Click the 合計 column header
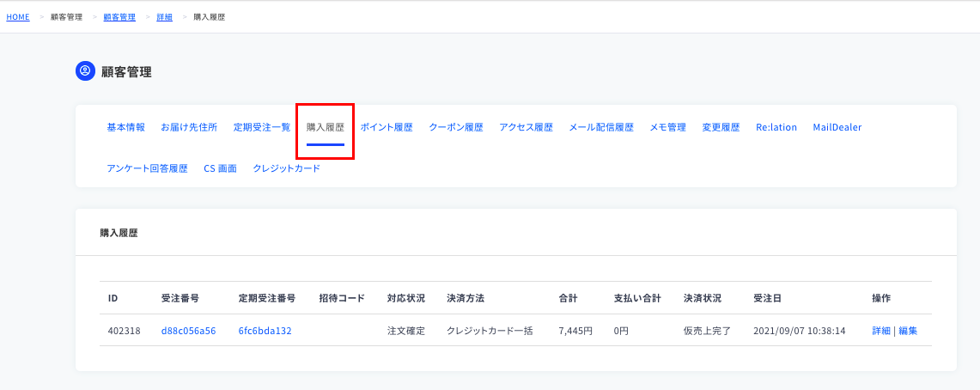Screen dimensions: 980x390 click(568, 298)
